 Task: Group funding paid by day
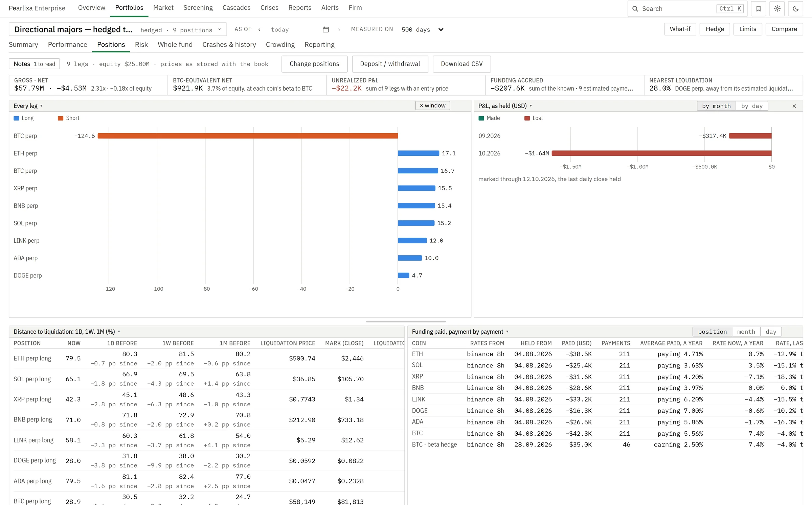[771, 332]
